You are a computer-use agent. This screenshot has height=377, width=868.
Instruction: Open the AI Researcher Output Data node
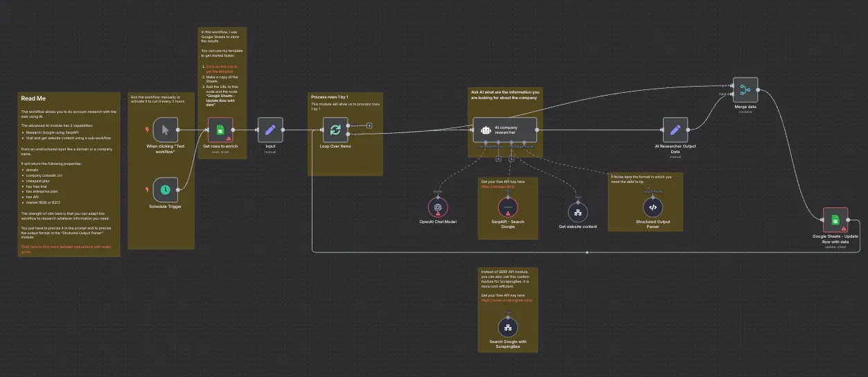[x=675, y=130]
